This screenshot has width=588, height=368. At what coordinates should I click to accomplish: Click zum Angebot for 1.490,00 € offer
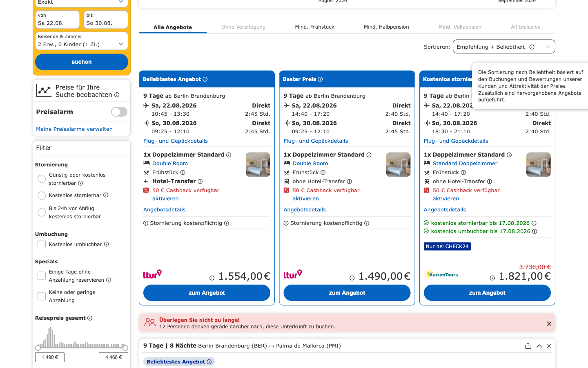tap(347, 293)
